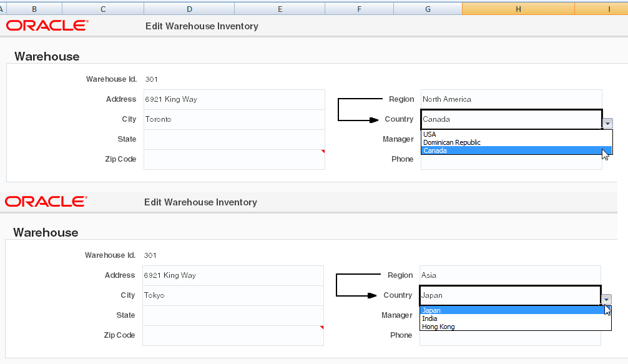Click empty State field in bottom form
Screen dimensions: 628x364
[233, 315]
